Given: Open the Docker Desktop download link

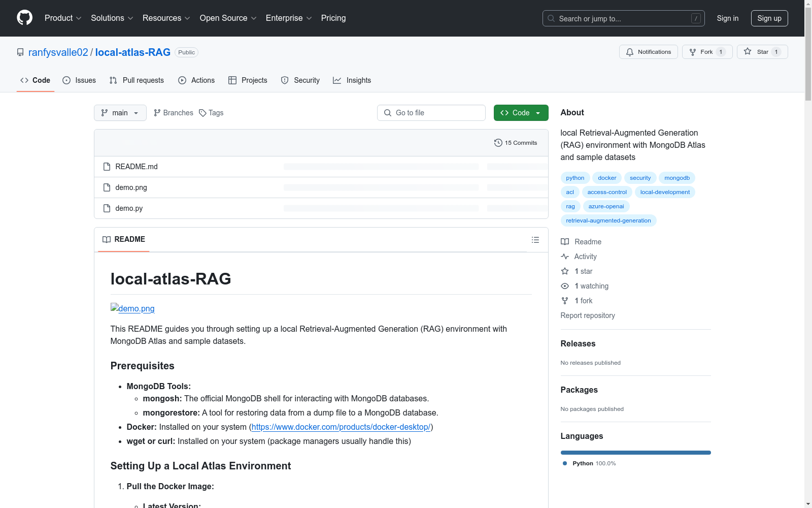Looking at the screenshot, I should pyautogui.click(x=341, y=427).
